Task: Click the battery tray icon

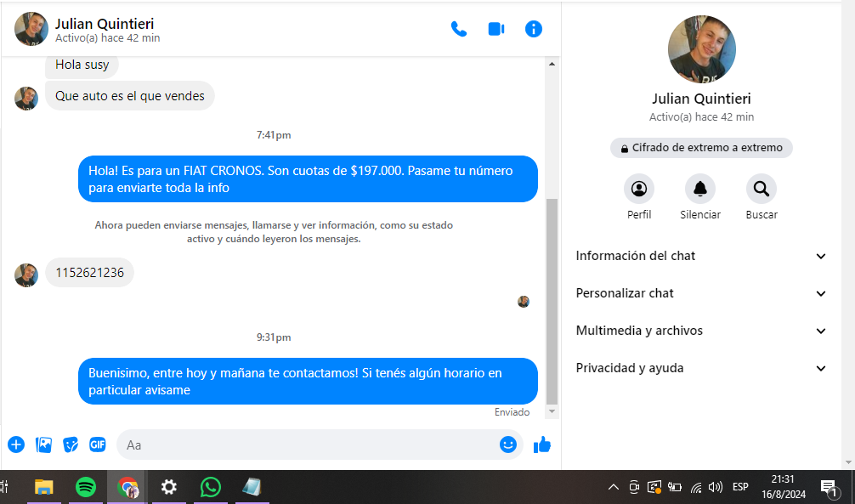Action: [675, 487]
